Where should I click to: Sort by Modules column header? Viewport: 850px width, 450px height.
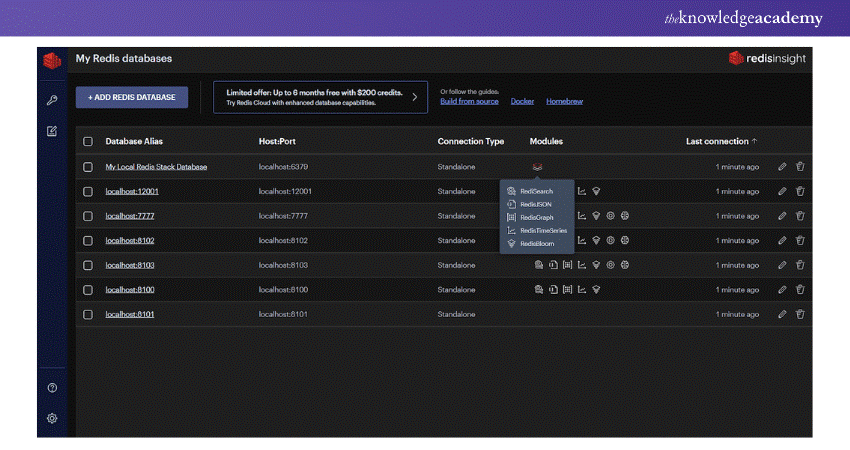coord(546,142)
